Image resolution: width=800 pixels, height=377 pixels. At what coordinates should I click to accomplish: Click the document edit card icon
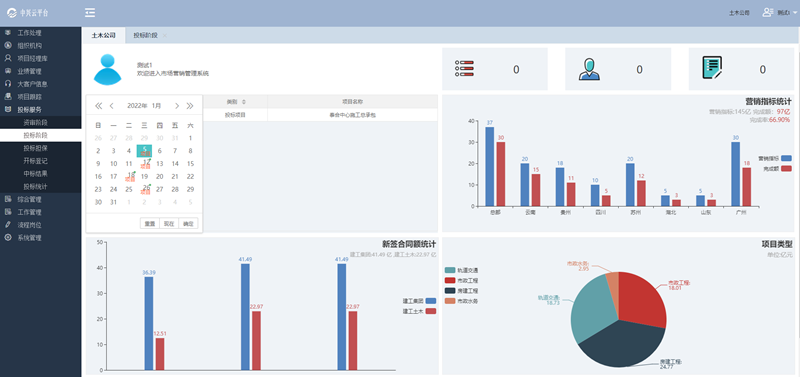[712, 67]
